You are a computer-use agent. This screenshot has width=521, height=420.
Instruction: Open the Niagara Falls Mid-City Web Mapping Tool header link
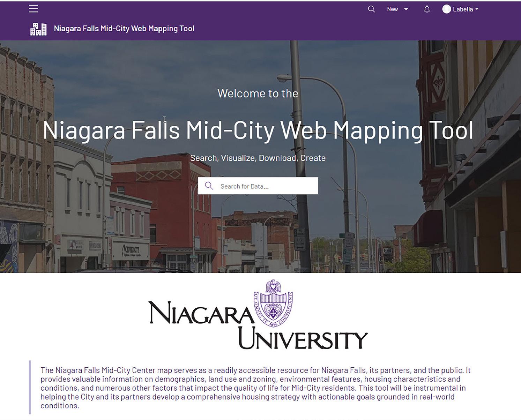[124, 29]
